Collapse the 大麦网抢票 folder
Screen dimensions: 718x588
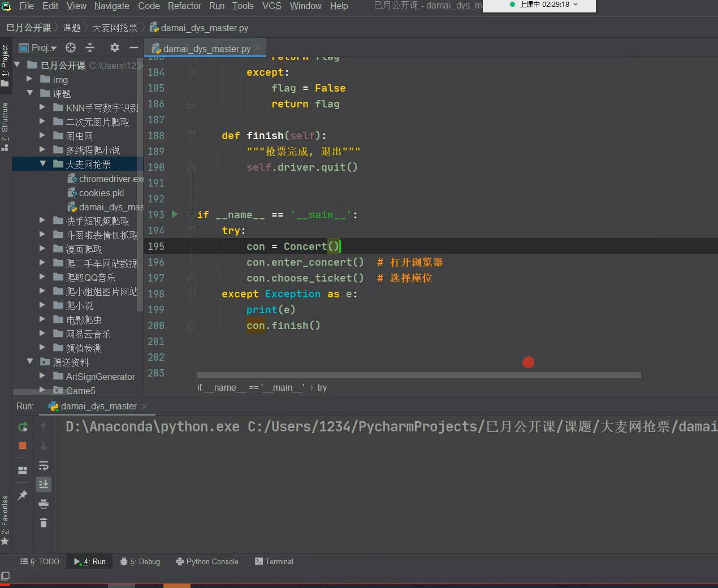tap(43, 164)
